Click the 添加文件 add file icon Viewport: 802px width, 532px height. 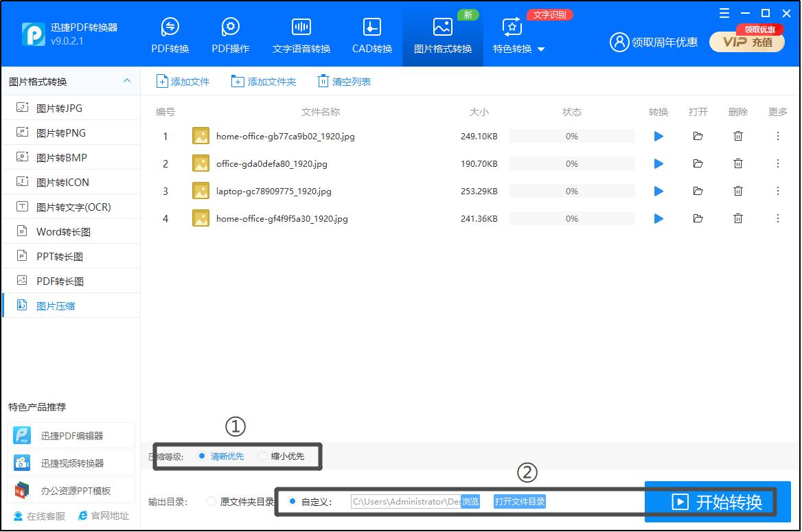pyautogui.click(x=163, y=82)
